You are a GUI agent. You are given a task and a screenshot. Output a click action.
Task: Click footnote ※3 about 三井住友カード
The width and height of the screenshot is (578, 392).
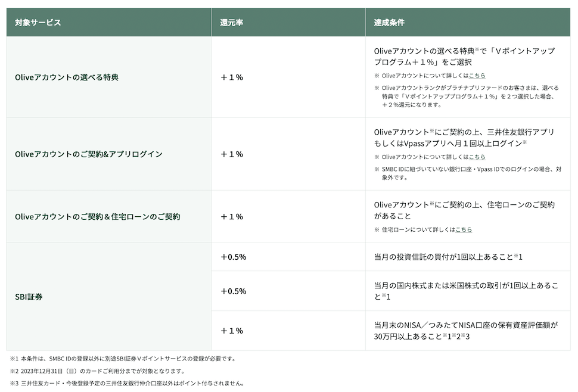click(x=127, y=384)
